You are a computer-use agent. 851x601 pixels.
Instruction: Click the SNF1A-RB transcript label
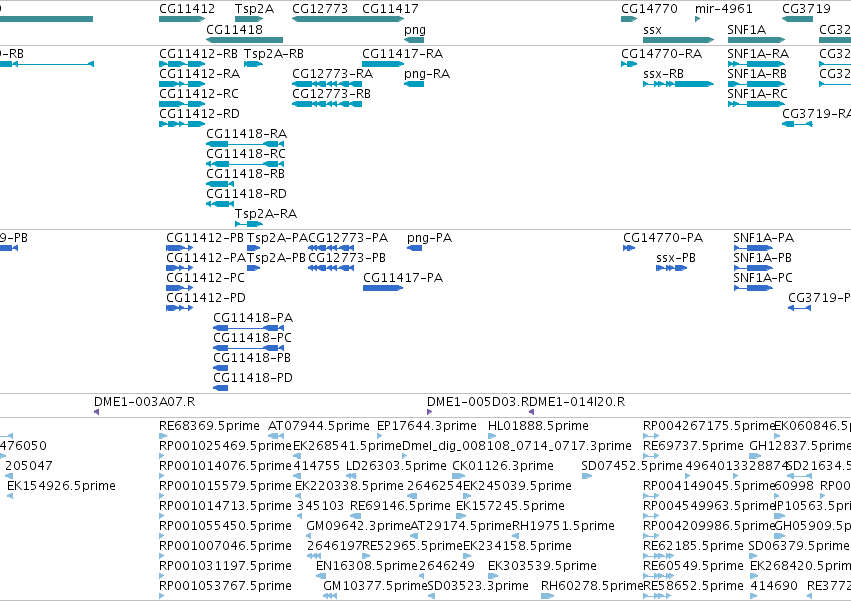click(x=757, y=74)
